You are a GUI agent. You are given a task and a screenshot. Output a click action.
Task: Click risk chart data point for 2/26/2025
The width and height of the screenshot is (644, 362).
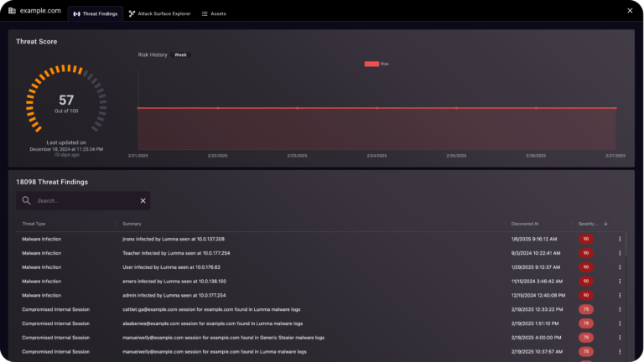(536, 108)
